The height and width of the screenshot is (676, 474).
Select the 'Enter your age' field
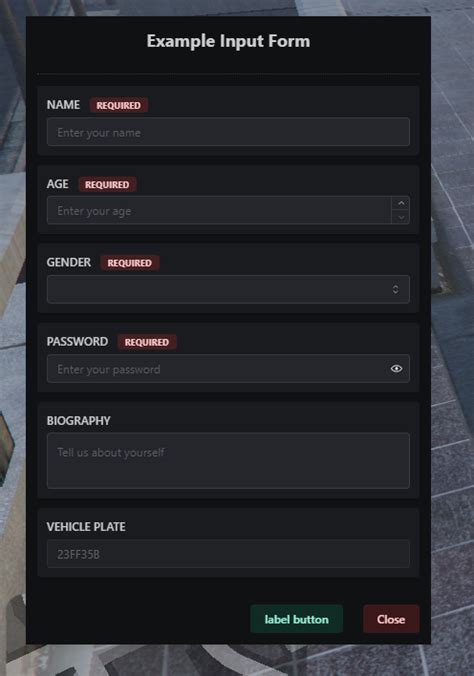(219, 210)
